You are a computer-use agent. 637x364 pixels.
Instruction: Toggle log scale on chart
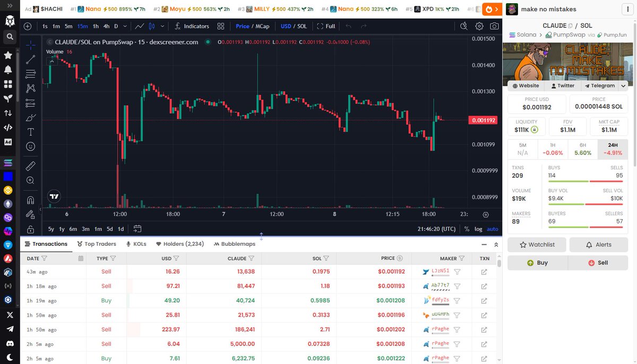478,229
